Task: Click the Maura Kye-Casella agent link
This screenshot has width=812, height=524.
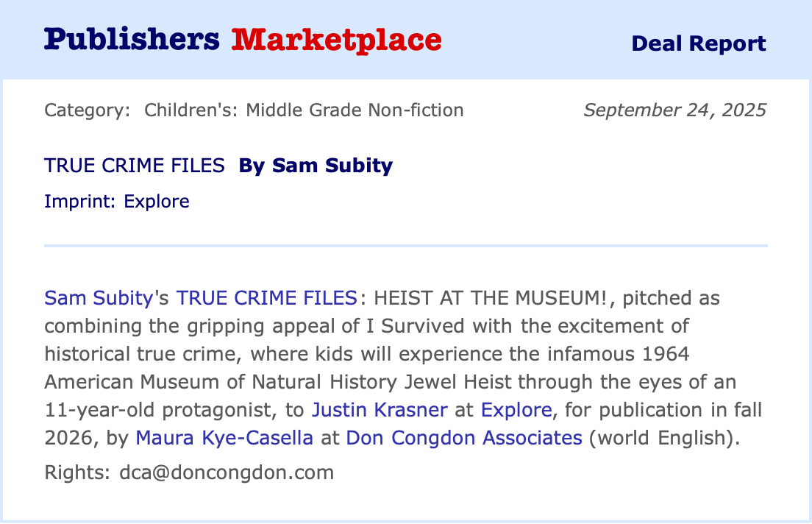Action: click(224, 437)
